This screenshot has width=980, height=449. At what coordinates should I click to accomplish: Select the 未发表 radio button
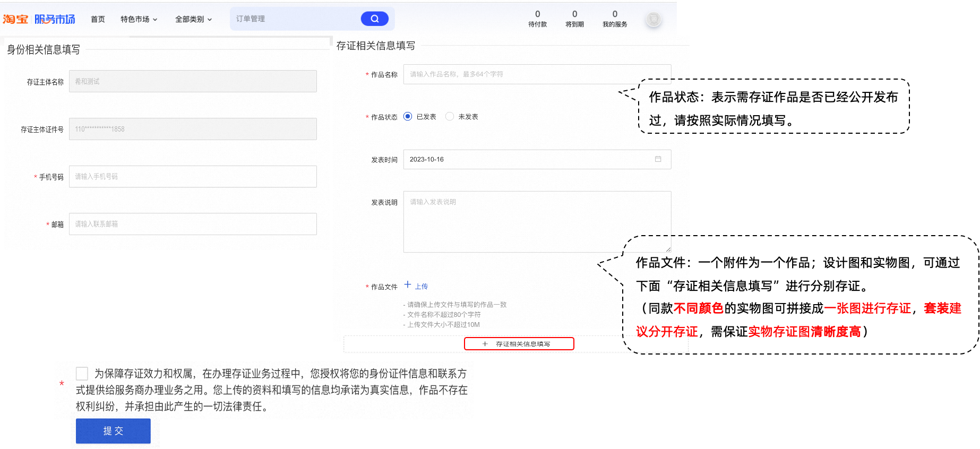(450, 116)
